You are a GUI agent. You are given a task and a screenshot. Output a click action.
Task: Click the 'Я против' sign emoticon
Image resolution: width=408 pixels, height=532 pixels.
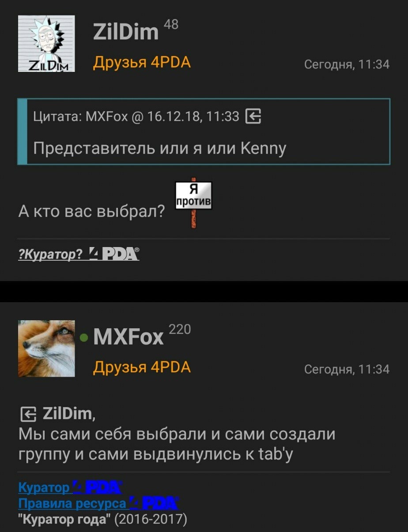[193, 202]
